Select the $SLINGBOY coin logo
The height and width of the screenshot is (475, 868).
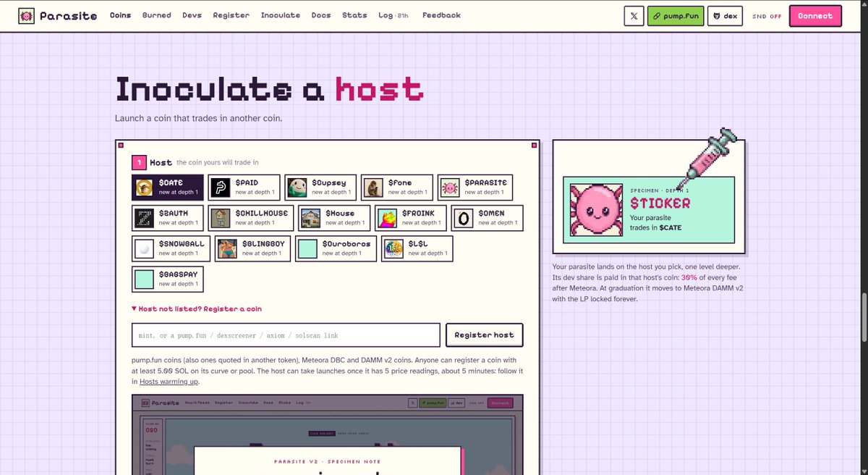pos(228,248)
